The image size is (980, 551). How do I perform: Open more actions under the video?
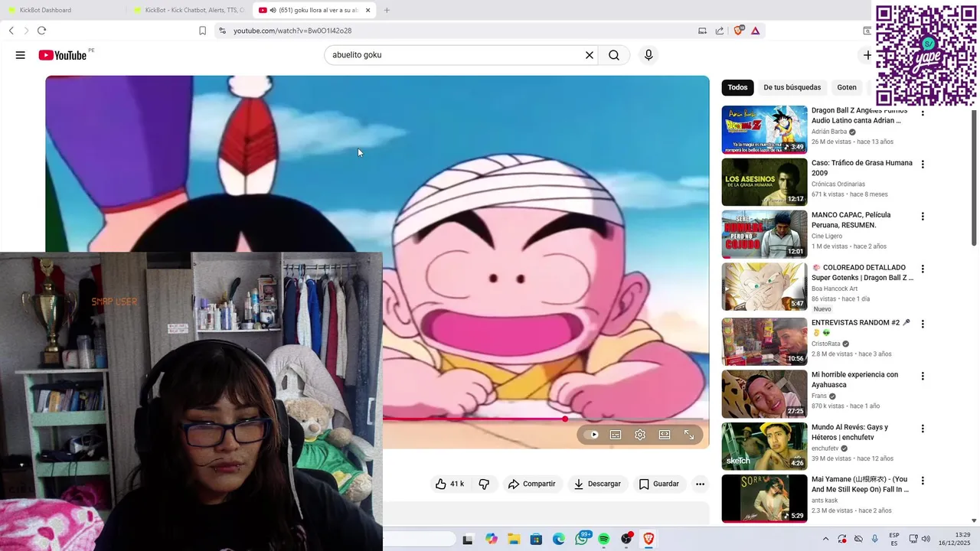[x=700, y=484]
